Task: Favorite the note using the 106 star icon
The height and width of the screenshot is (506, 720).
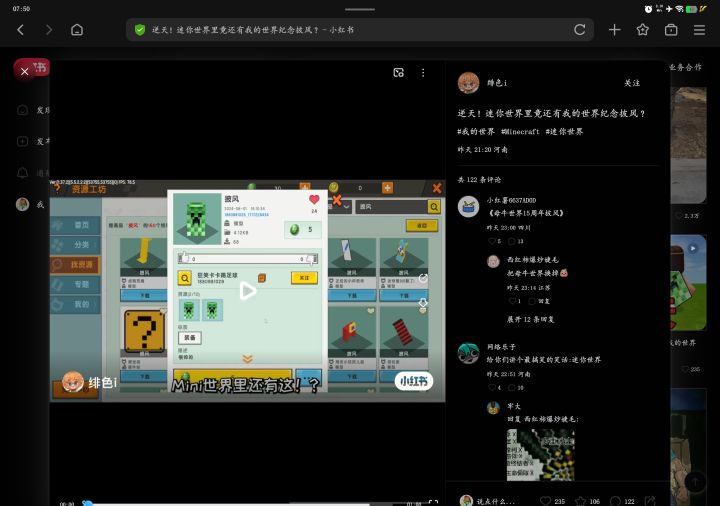Action: pyautogui.click(x=580, y=501)
